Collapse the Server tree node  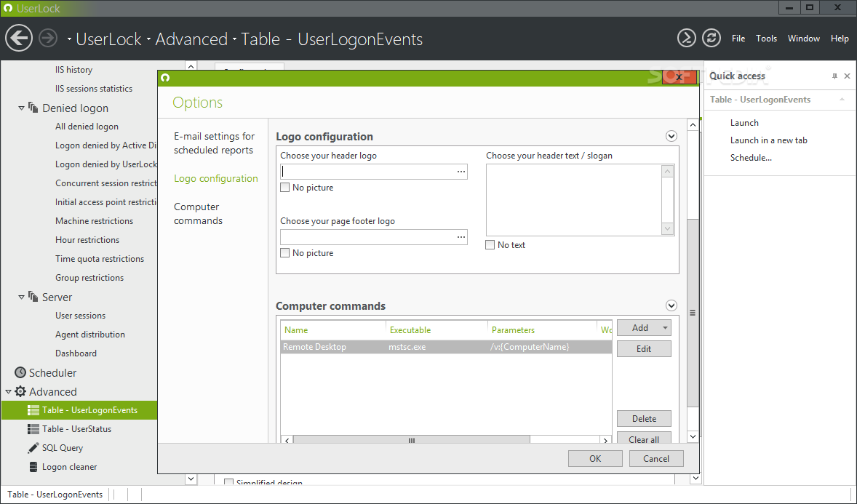(x=21, y=297)
